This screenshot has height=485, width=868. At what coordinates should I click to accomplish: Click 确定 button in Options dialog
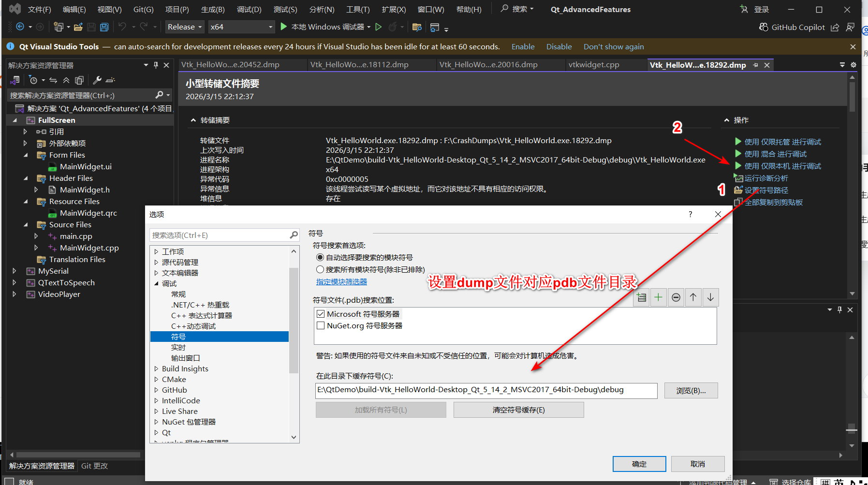point(639,464)
